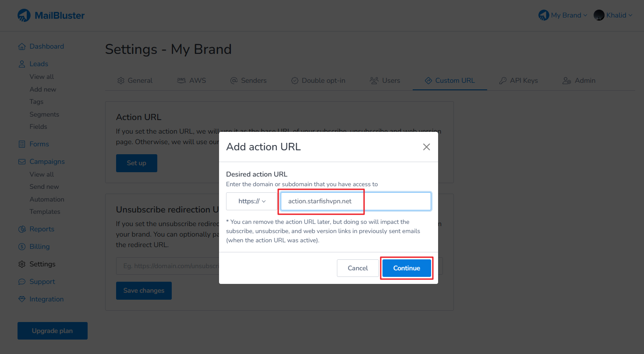The image size is (644, 354).
Task: Click the Integration diamond icon
Action: pyautogui.click(x=22, y=299)
